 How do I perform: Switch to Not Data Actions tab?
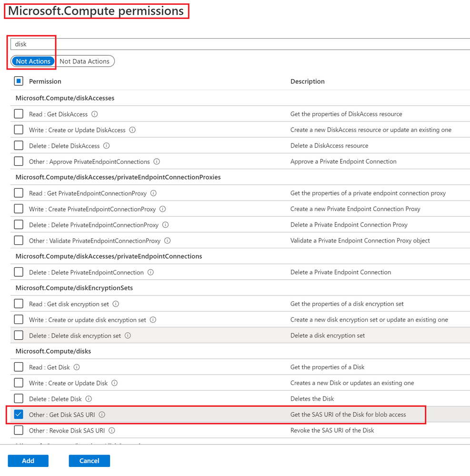84,61
